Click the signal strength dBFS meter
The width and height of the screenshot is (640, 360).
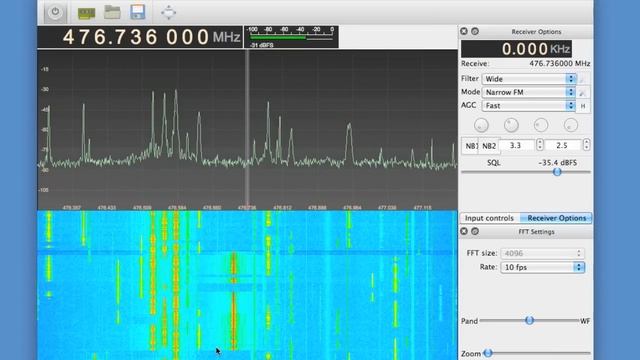click(x=291, y=37)
